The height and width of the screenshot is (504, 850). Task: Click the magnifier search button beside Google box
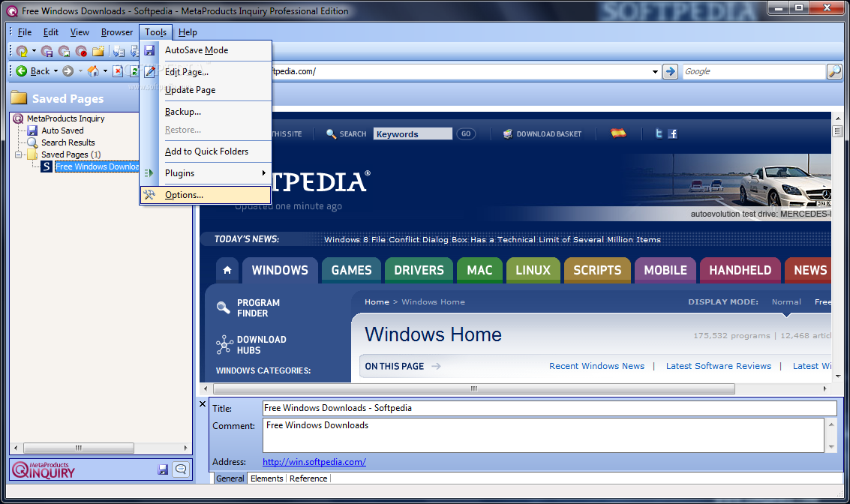(833, 71)
